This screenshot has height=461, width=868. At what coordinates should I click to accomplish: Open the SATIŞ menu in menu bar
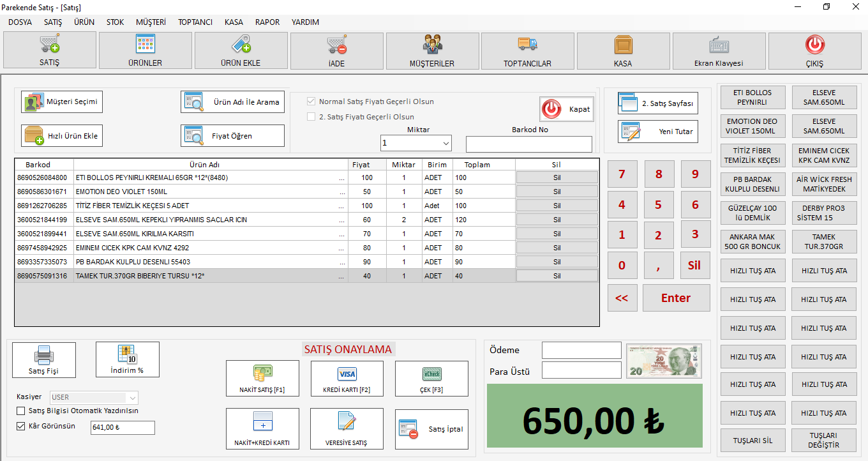tap(53, 22)
